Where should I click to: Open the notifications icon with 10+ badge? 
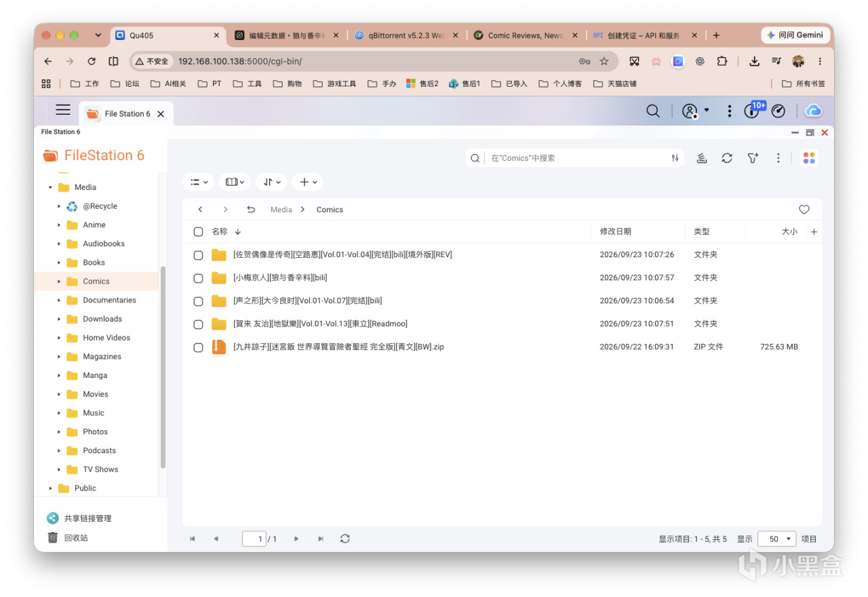(x=753, y=111)
